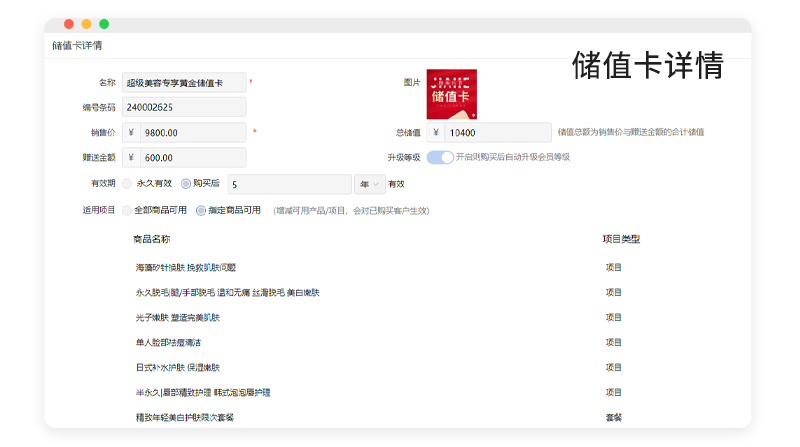
Task: Click the 商品名称 column header
Action: pyautogui.click(x=152, y=239)
